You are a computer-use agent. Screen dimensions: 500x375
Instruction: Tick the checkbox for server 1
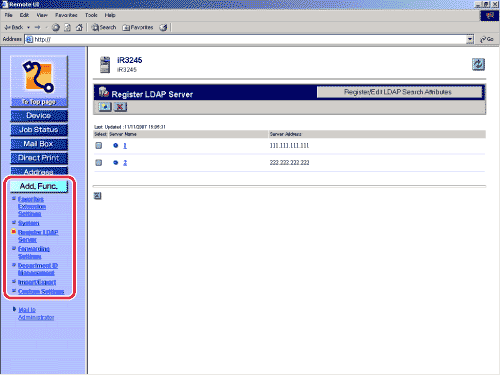click(x=99, y=145)
